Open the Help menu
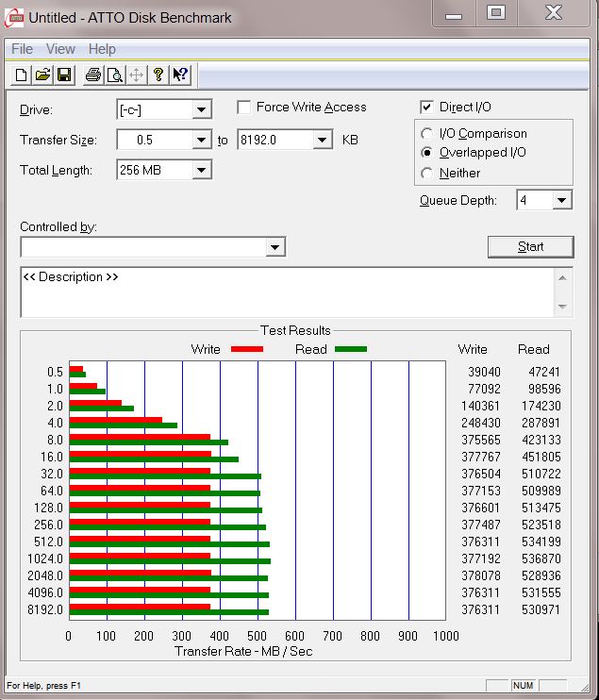Image resolution: width=599 pixels, height=700 pixels. click(102, 49)
